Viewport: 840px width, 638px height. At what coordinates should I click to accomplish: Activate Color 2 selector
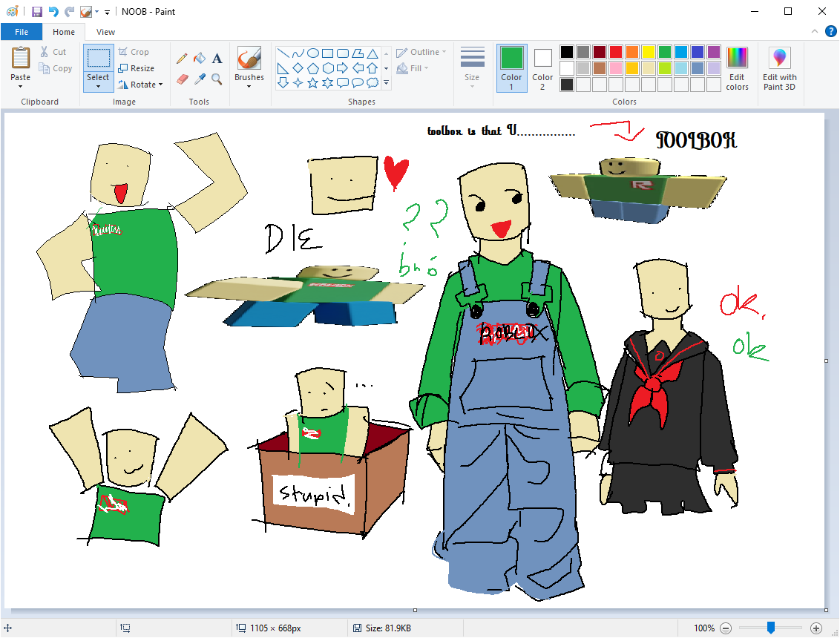tap(542, 68)
